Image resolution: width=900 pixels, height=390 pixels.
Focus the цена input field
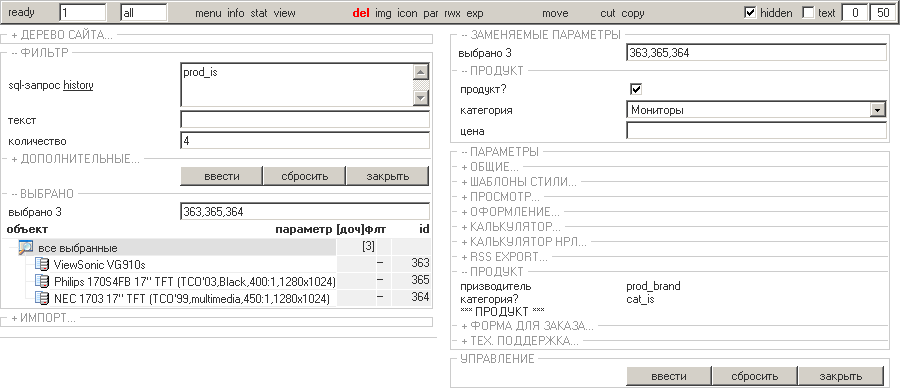[757, 131]
